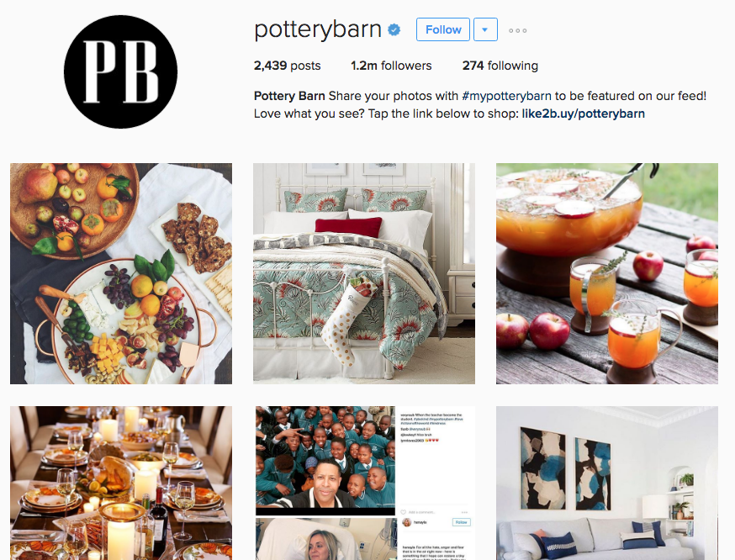This screenshot has height=560, width=735.
Task: Click the small avatar in collage post
Action: click(406, 522)
